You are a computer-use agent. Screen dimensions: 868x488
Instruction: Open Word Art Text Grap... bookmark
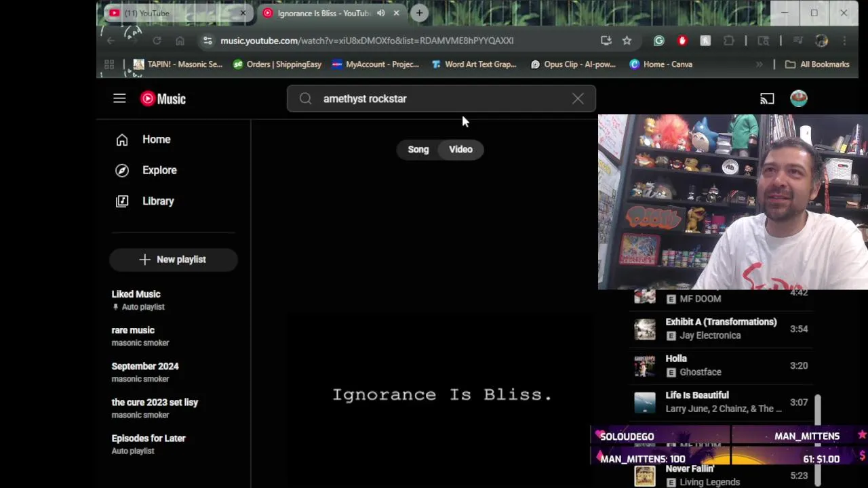pos(474,64)
